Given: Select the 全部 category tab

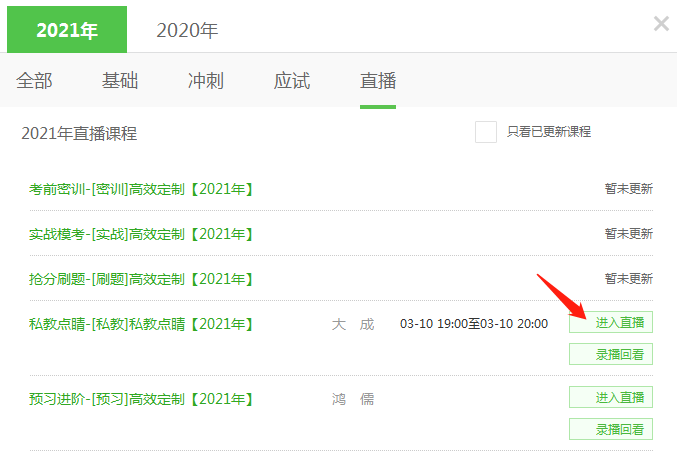Looking at the screenshot, I should [x=34, y=81].
